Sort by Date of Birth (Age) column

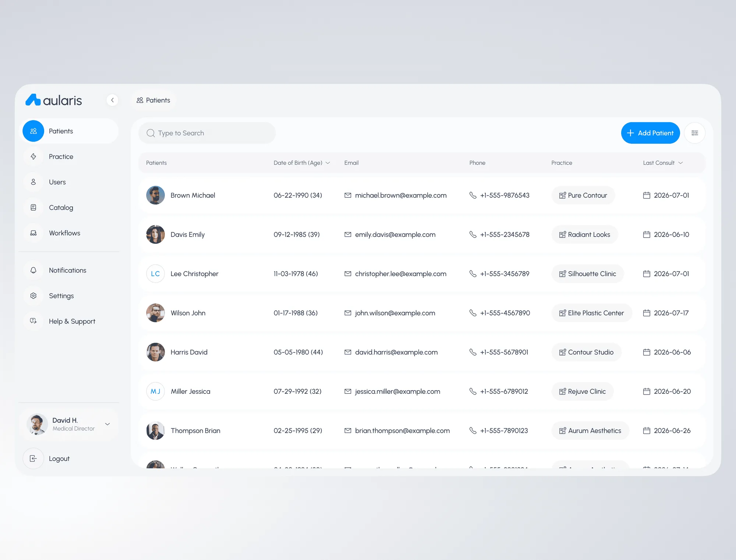301,163
